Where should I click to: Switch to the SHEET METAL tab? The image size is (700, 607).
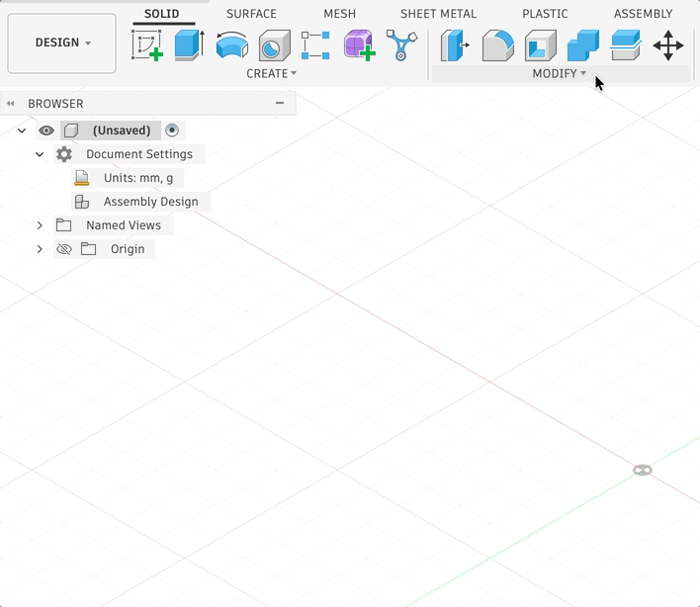click(x=438, y=14)
